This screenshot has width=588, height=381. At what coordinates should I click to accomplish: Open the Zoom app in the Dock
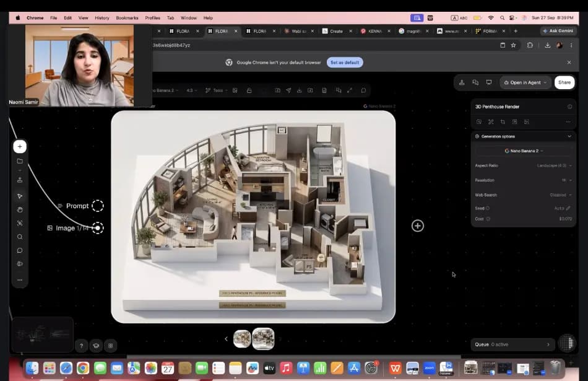click(x=429, y=368)
